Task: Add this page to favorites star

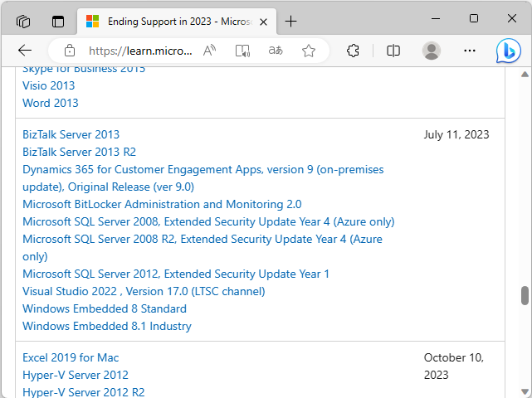Action: pyautogui.click(x=309, y=51)
